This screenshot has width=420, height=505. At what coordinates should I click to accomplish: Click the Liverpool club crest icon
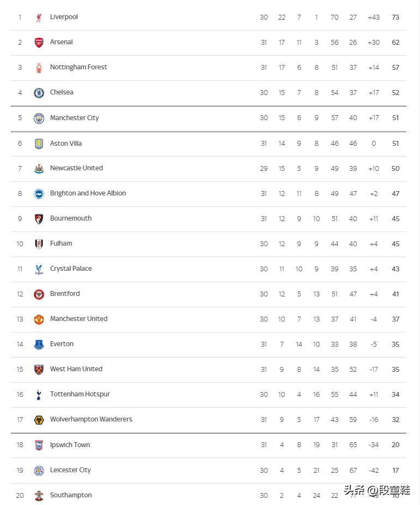[x=39, y=17]
